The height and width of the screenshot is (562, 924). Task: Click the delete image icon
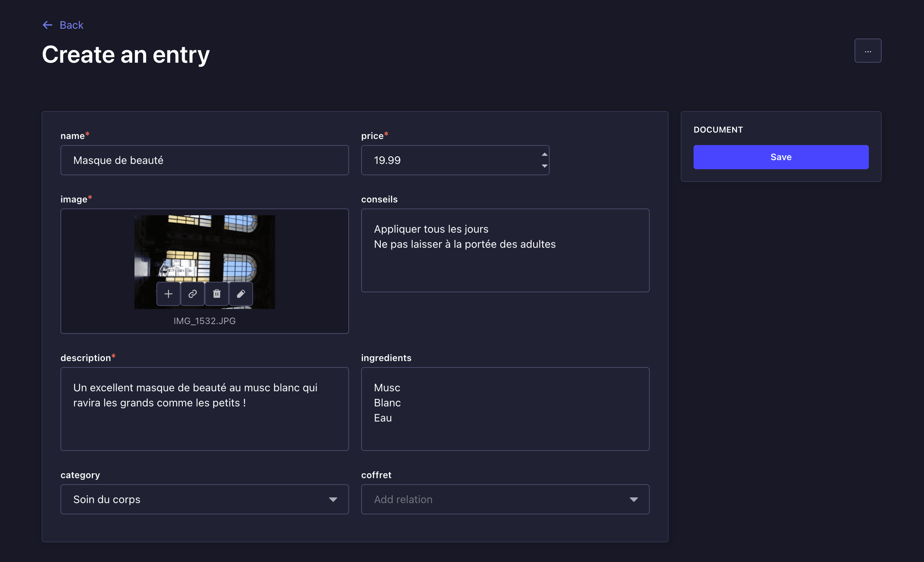pos(216,293)
